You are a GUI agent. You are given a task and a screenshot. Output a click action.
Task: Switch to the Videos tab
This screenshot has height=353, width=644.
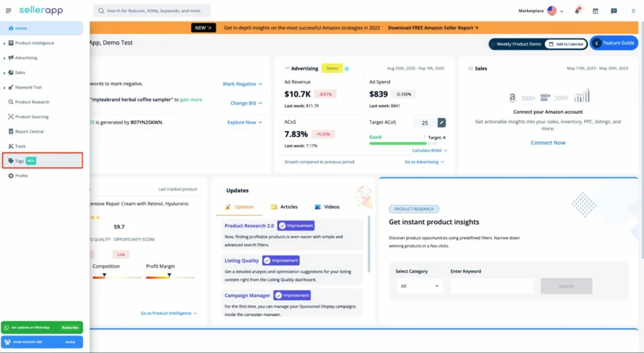[327, 207]
